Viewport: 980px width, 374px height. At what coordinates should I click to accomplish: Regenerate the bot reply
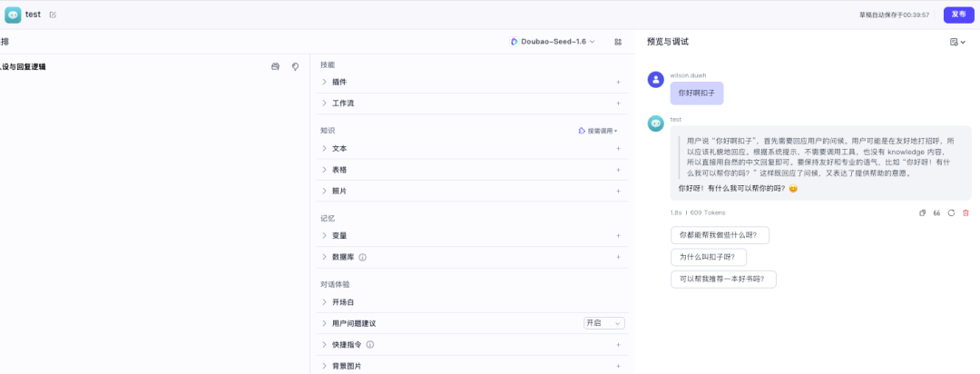click(x=951, y=212)
